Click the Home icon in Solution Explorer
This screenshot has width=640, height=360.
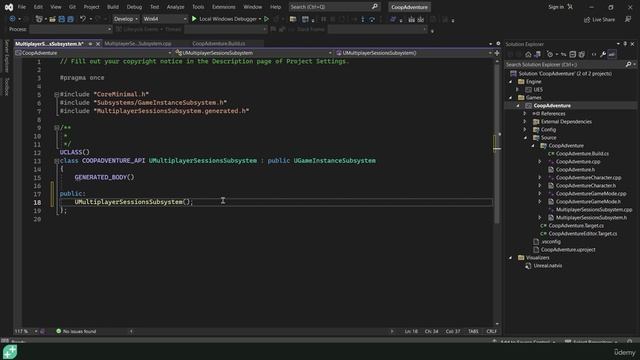[528, 54]
